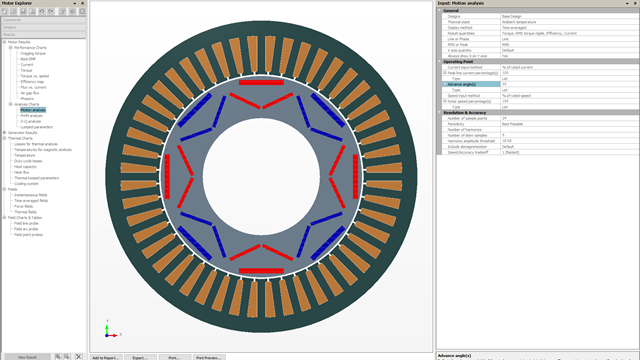Click the Print Preview button
Viewport: 640px width, 360px height.
[x=209, y=358]
